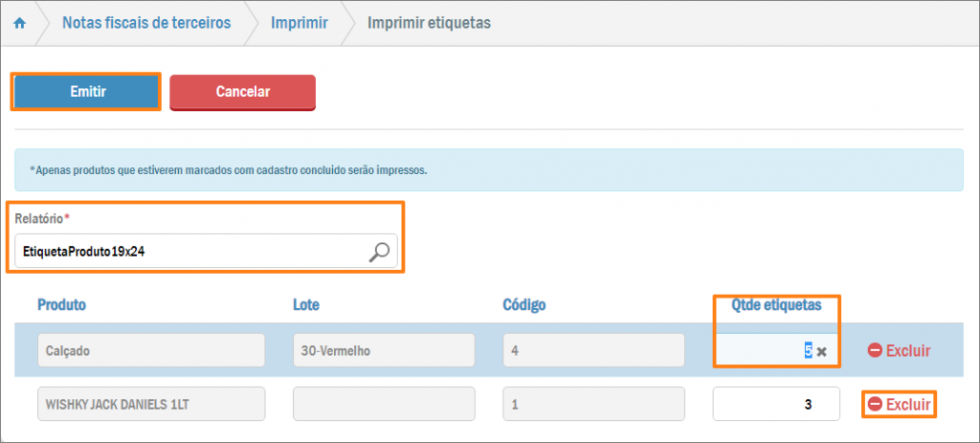Click the magnifier icon in Relatório field
The width and height of the screenshot is (980, 443).
pos(380,252)
